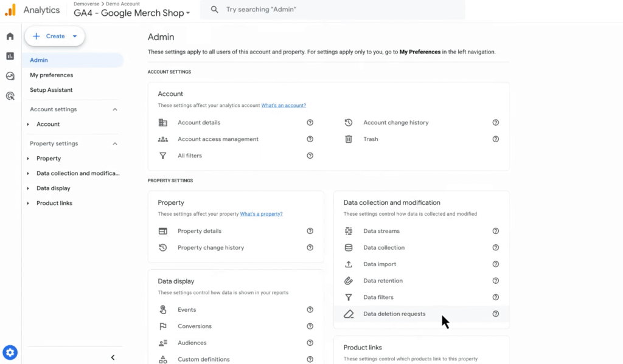
Task: Click the Create button
Action: point(55,36)
